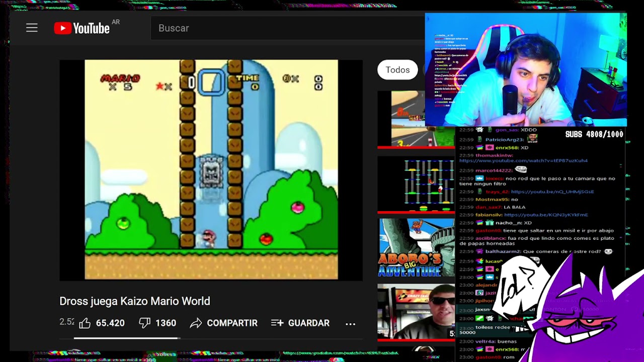Focus the Buscar search field

pyautogui.click(x=287, y=28)
